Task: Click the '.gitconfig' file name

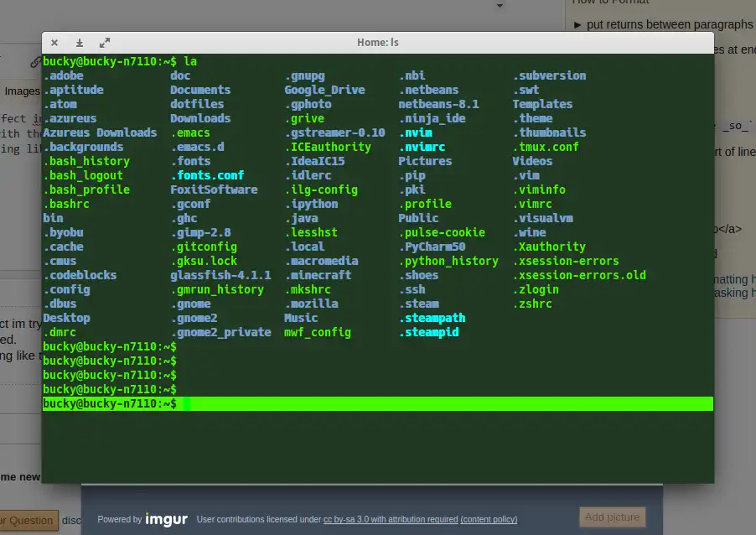Action: click(204, 247)
